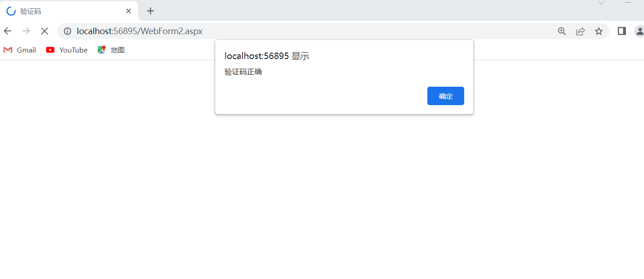Click the Forward navigation arrow

click(26, 31)
